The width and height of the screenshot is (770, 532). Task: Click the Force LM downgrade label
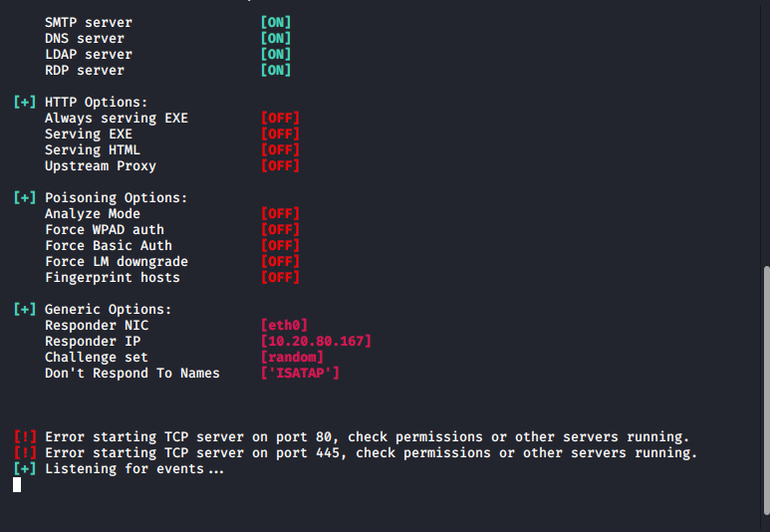117,261
